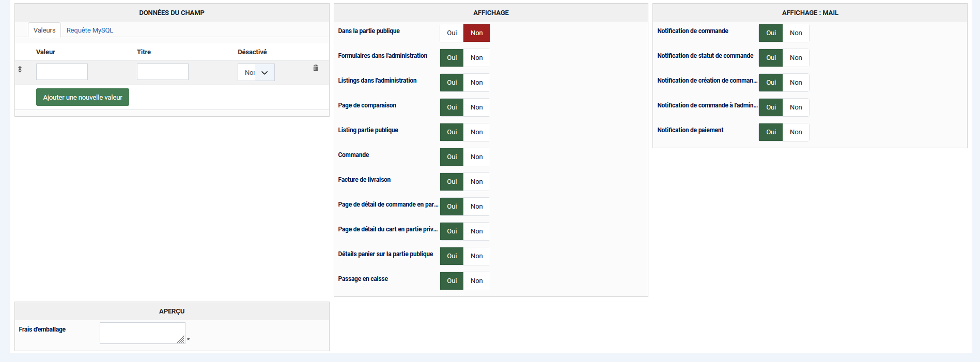The width and height of the screenshot is (980, 362).
Task: Disable Notification de commande email display
Action: [796, 33]
